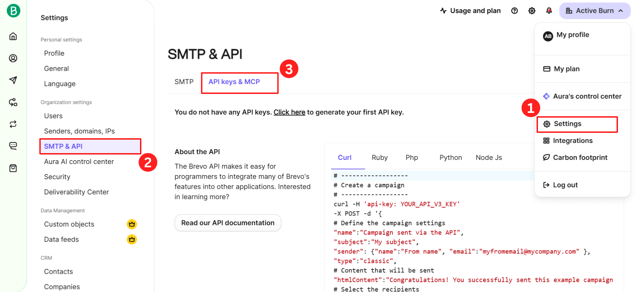Select the API keys & MCP tab

(x=234, y=82)
